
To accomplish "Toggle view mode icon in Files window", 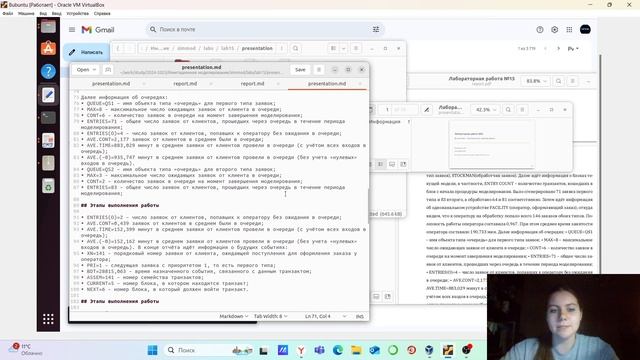I will 333,48.
